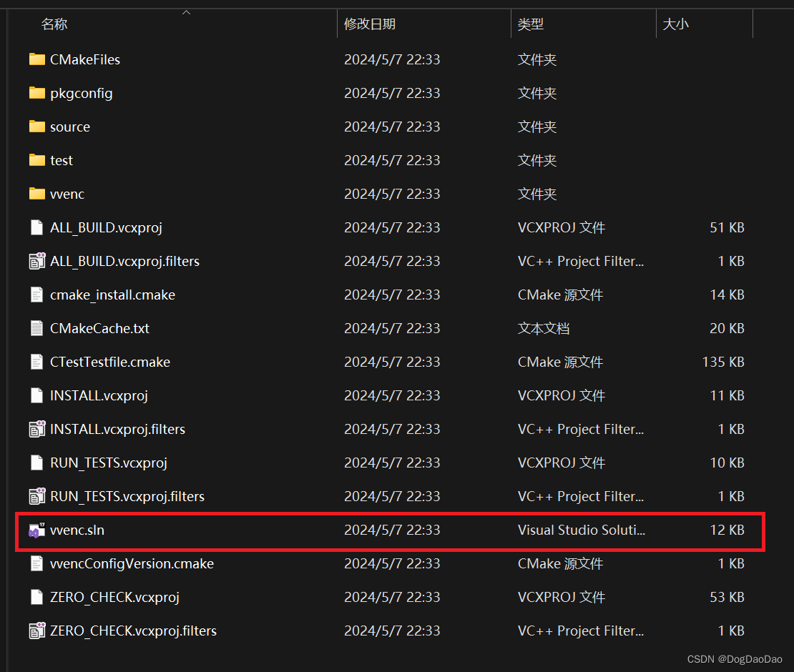Viewport: 794px width, 672px height.
Task: Select the vvencConfigVersion.cmake file
Action: click(x=131, y=563)
